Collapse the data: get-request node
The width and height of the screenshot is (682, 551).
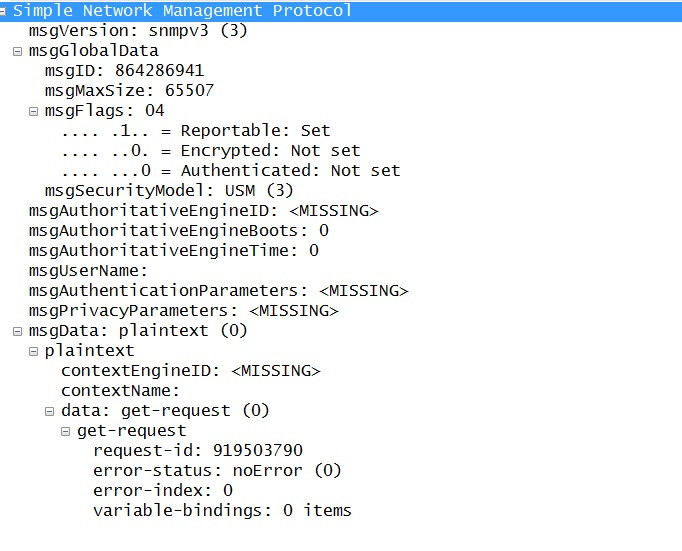(x=49, y=411)
